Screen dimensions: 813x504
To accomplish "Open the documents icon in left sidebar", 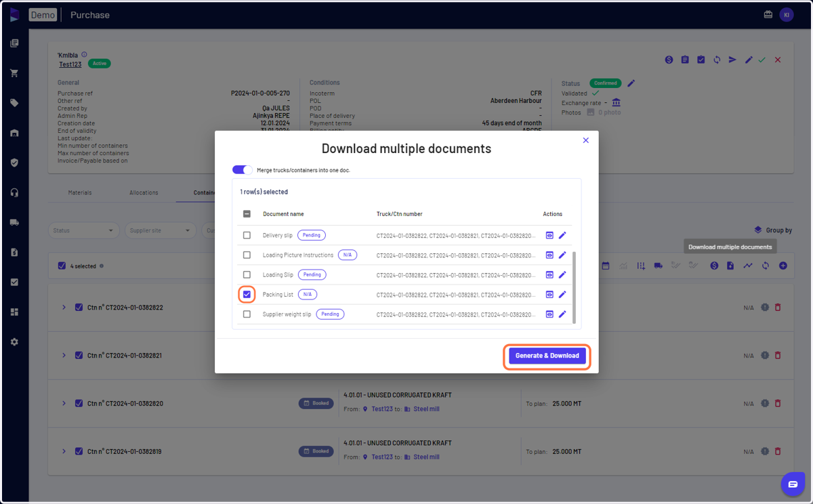I will [14, 43].
